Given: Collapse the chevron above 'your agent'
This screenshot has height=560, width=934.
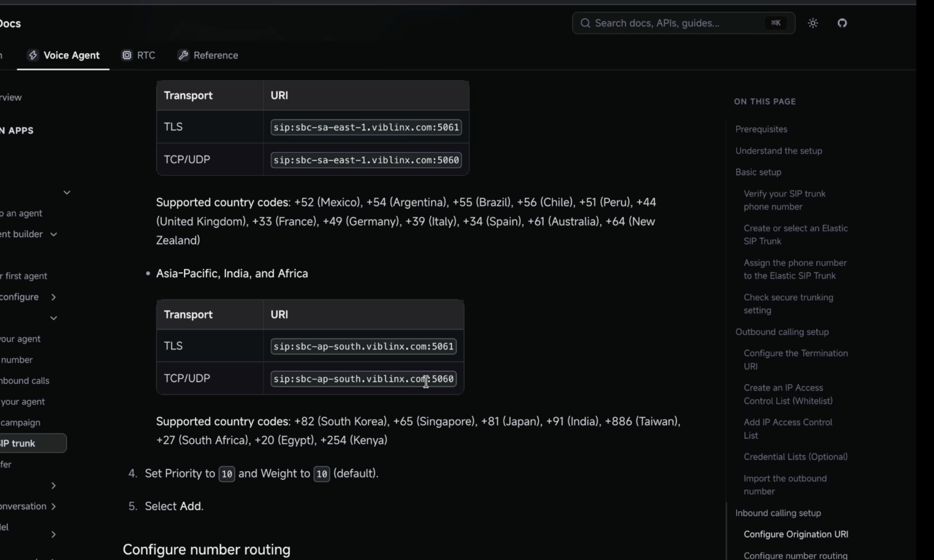Looking at the screenshot, I should coord(54,318).
